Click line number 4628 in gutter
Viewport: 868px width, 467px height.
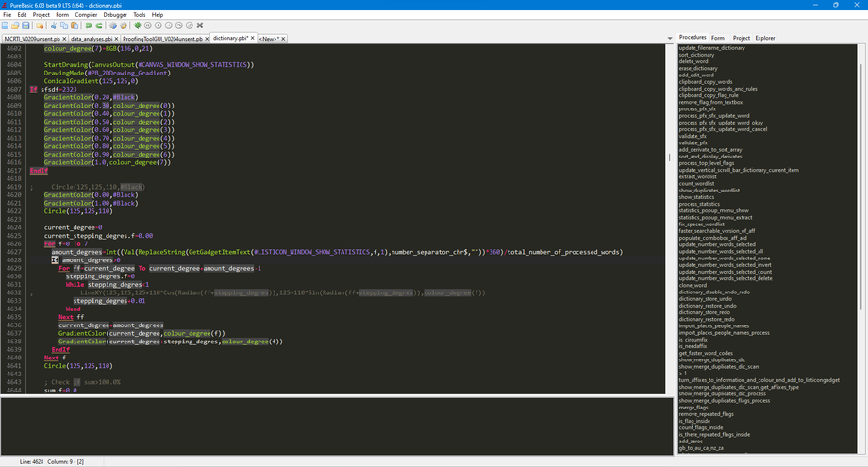14,260
